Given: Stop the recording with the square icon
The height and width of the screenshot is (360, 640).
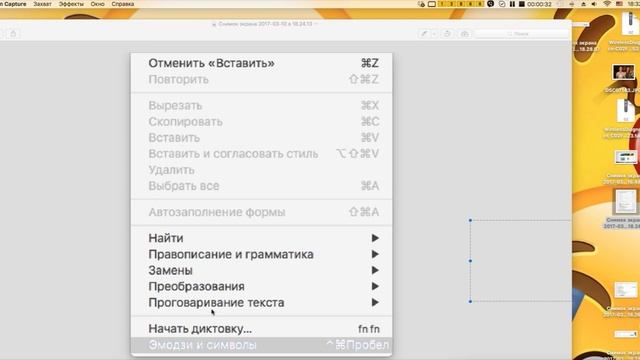Looking at the screenshot, I should coord(522,4).
